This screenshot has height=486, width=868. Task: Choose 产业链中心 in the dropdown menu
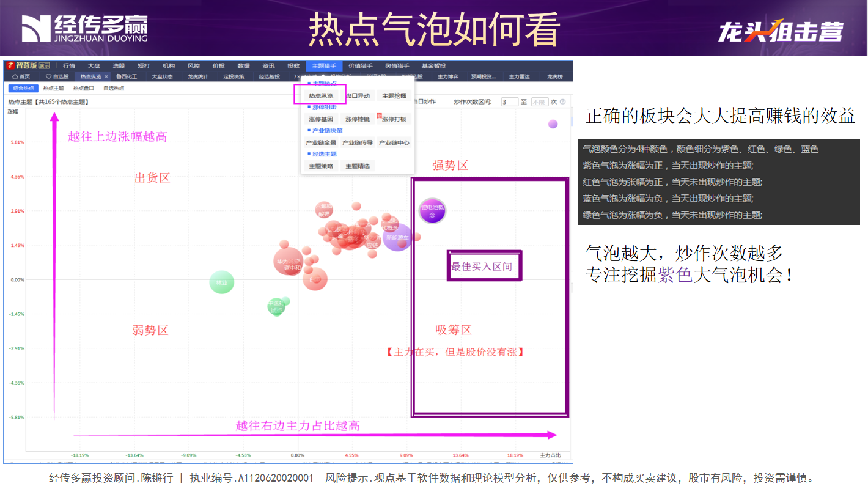(394, 142)
